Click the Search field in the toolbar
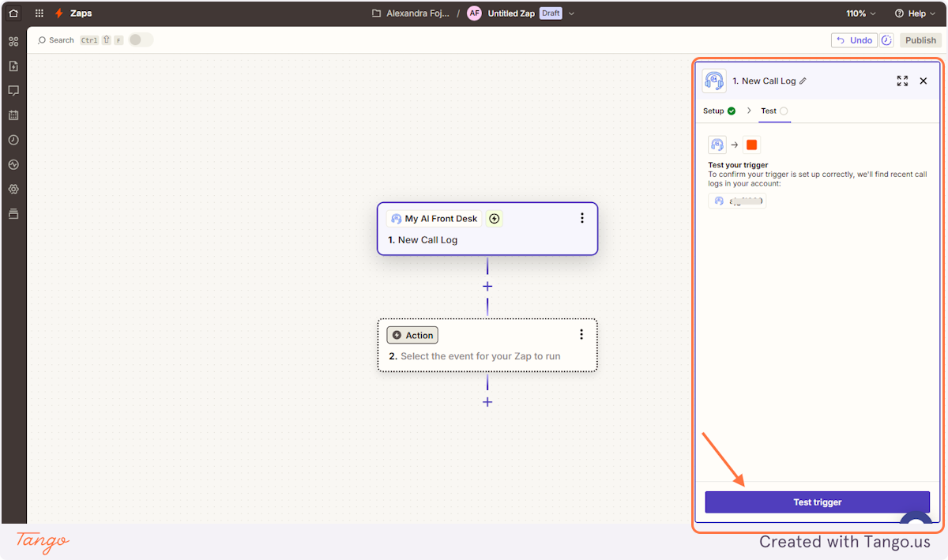 pyautogui.click(x=56, y=40)
